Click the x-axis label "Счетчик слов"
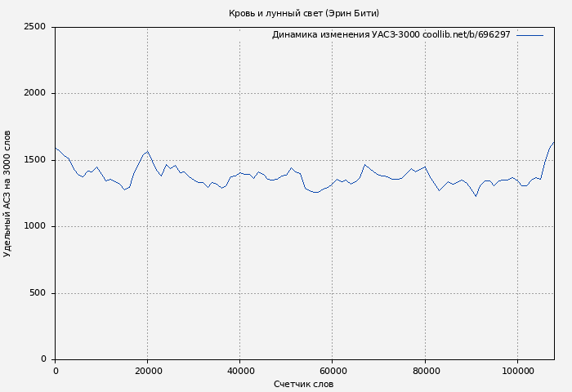Image resolution: width=572 pixels, height=392 pixels. point(303,384)
